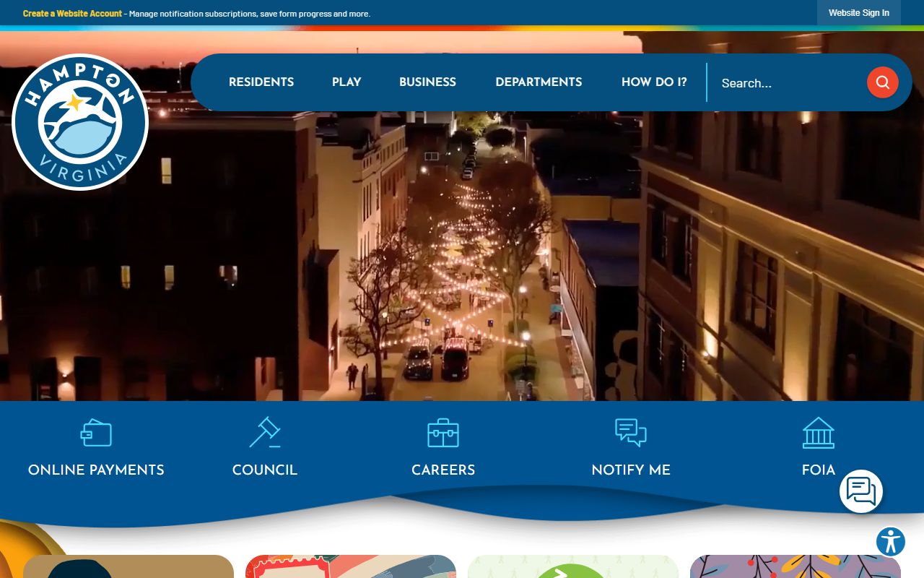Open the Play menu
Image resolution: width=924 pixels, height=578 pixels.
pos(346,82)
